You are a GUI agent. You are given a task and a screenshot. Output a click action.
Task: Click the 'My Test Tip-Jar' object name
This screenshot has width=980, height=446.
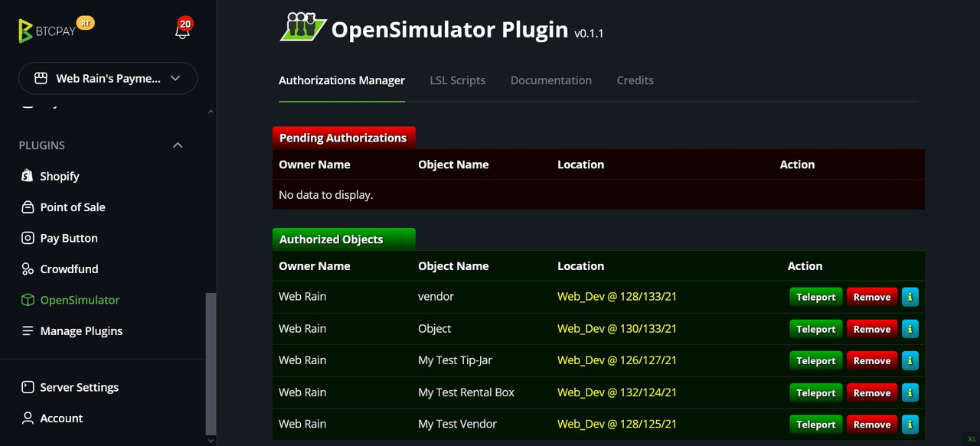point(455,360)
